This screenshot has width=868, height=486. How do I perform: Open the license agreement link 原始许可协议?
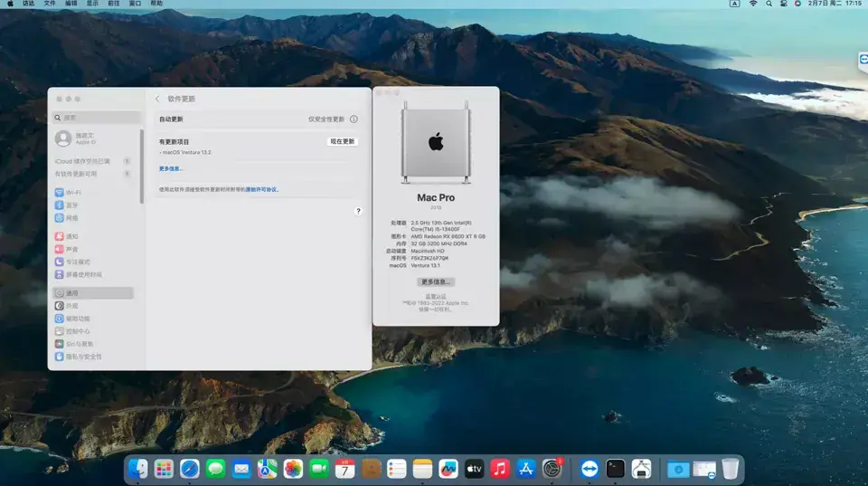261,189
